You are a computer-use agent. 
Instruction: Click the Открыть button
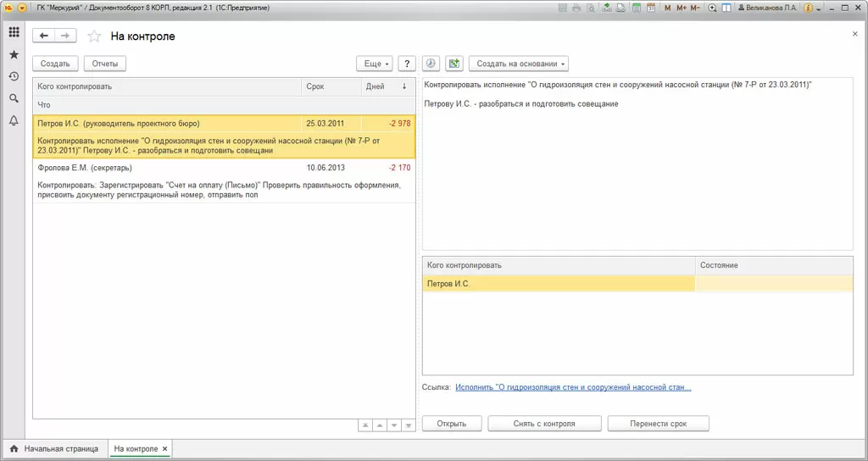point(452,424)
